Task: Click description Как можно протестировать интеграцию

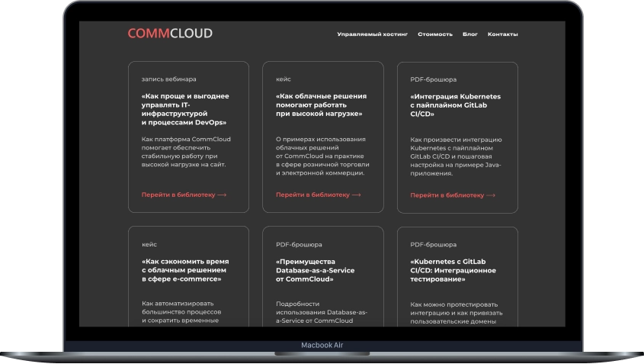Action: coord(457,313)
